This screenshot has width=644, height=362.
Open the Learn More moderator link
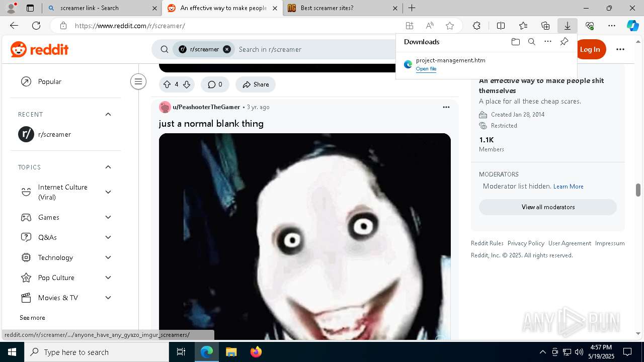[x=568, y=187]
